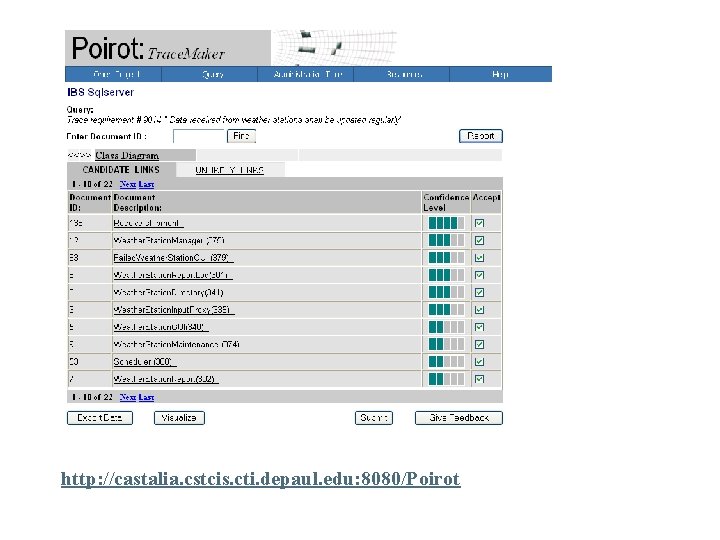The image size is (720, 540).
Task: Click the Confidence Level column header
Action: pos(446,202)
